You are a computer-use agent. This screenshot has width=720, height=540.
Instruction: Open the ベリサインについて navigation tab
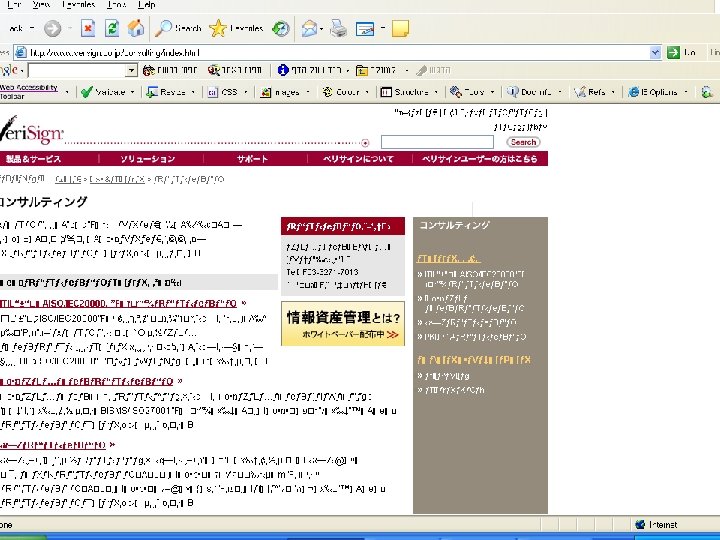pyautogui.click(x=358, y=159)
